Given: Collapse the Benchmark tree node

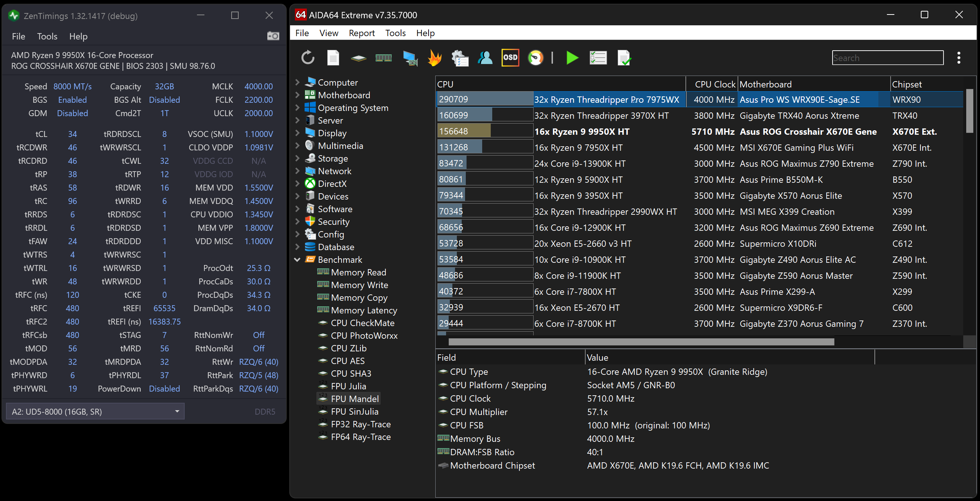Looking at the screenshot, I should pyautogui.click(x=297, y=259).
